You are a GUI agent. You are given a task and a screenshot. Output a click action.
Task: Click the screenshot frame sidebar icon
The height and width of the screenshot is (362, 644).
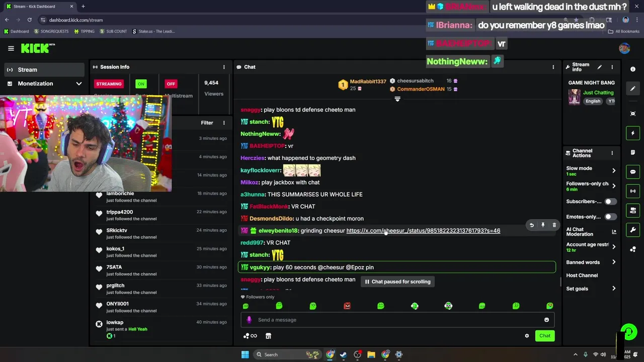click(633, 114)
